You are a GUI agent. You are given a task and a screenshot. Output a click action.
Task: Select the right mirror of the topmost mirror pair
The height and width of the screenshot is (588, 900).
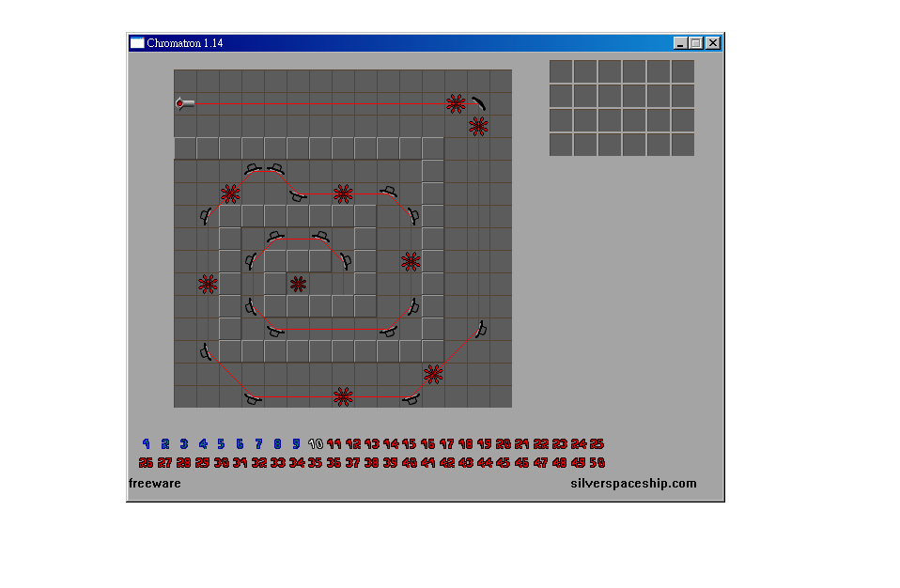coord(275,169)
